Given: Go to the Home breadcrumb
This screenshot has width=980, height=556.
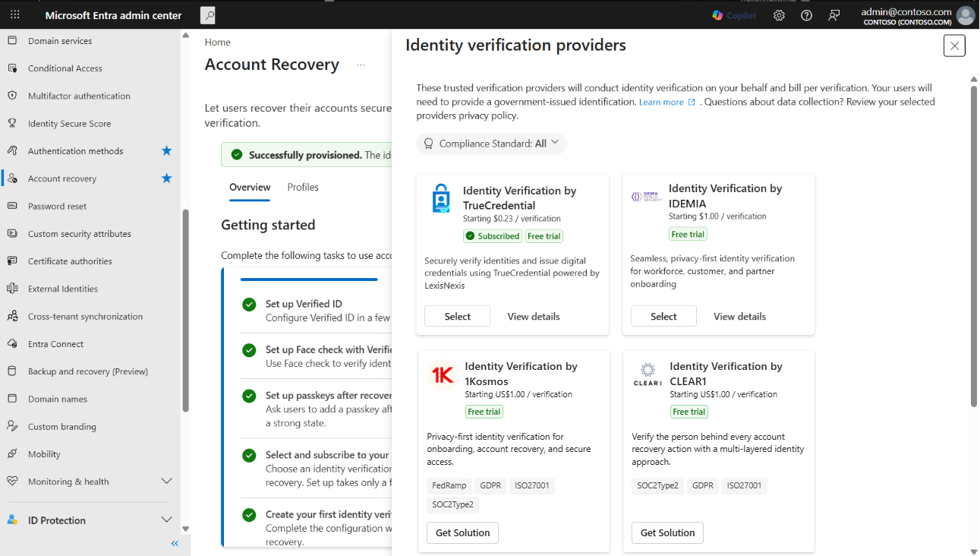Looking at the screenshot, I should click(x=218, y=43).
